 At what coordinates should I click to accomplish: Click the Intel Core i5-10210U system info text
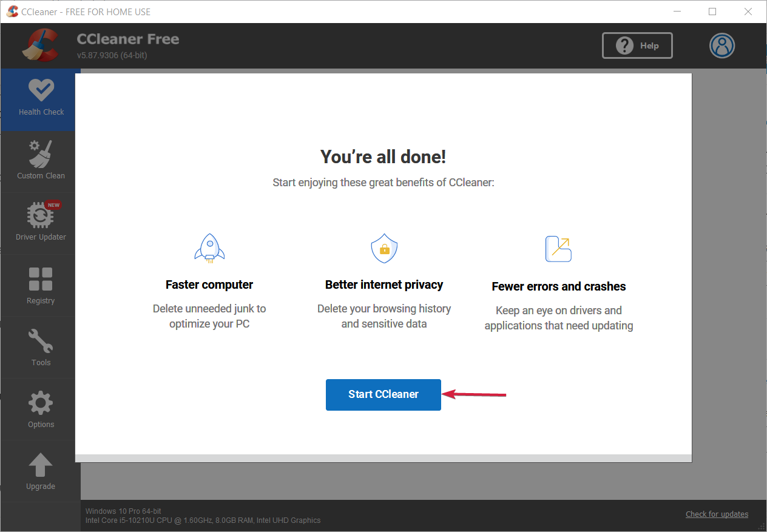coord(203,520)
